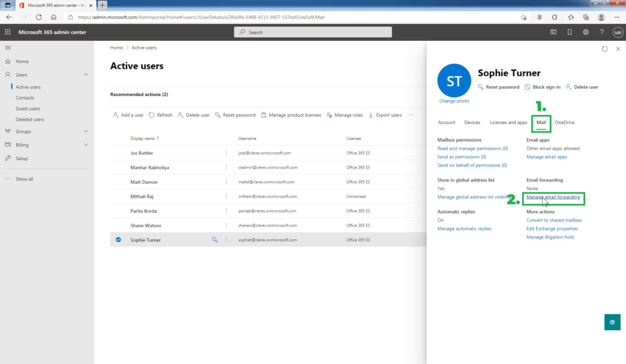Screen dimensions: 626x364
Task: Click Manage email apps link
Action: point(547,157)
